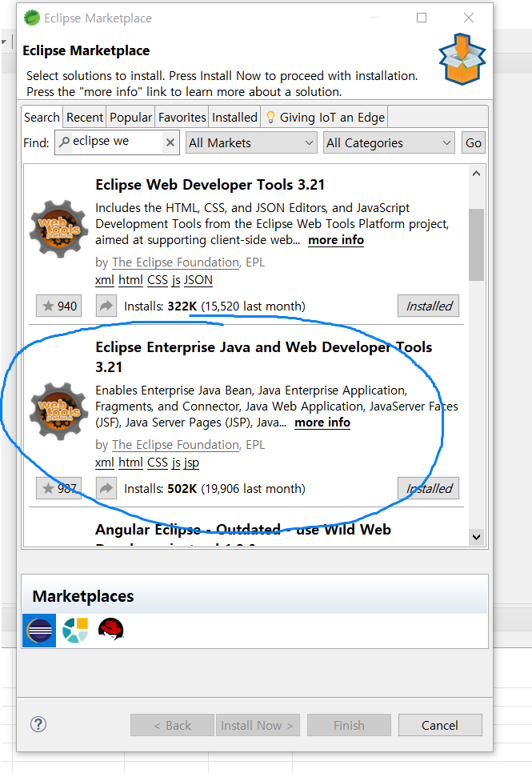Select the Red Hat marketplace catalog icon

click(x=111, y=630)
